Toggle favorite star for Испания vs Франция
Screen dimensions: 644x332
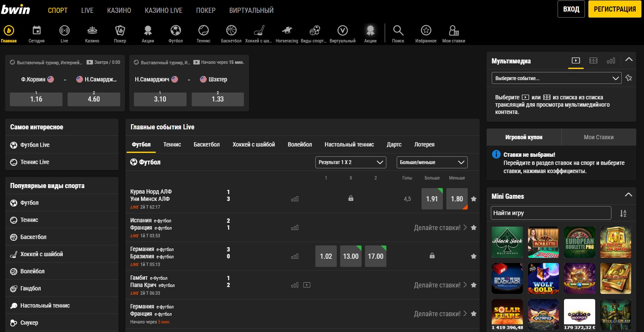point(473,227)
